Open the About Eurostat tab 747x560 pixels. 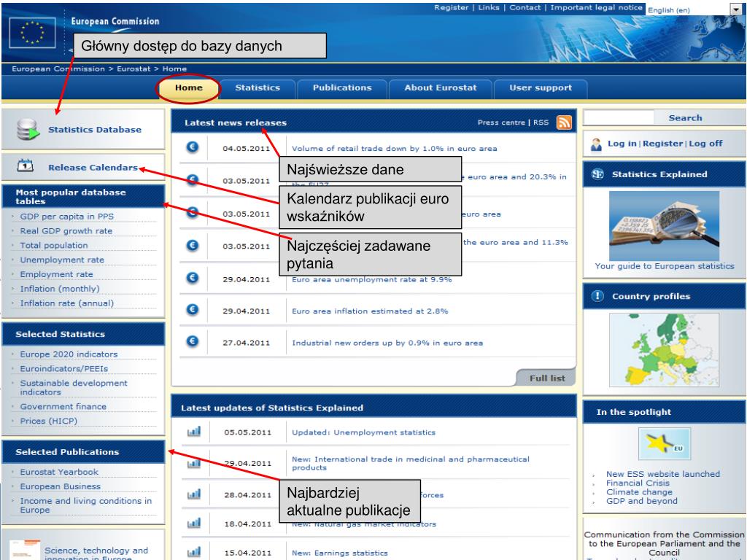point(440,88)
